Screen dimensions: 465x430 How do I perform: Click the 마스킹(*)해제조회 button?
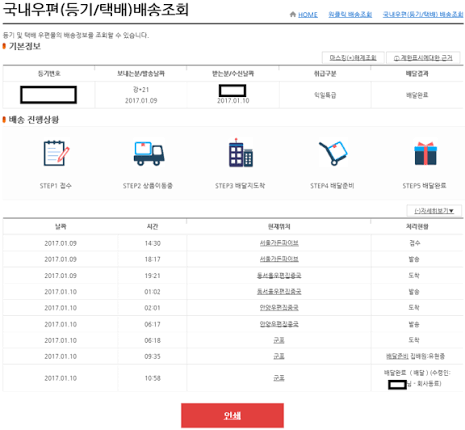353,58
